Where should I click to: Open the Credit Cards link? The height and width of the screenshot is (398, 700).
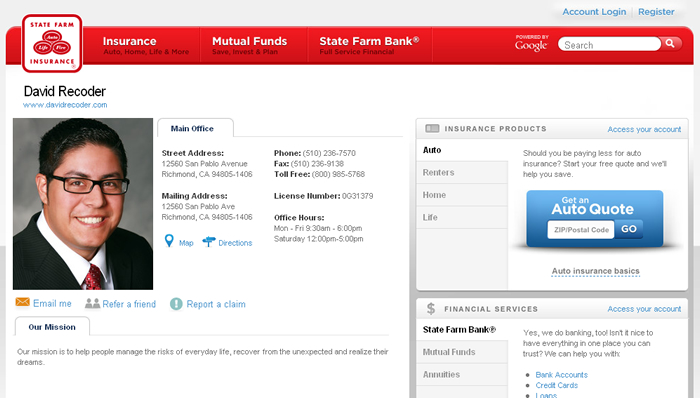coord(557,385)
